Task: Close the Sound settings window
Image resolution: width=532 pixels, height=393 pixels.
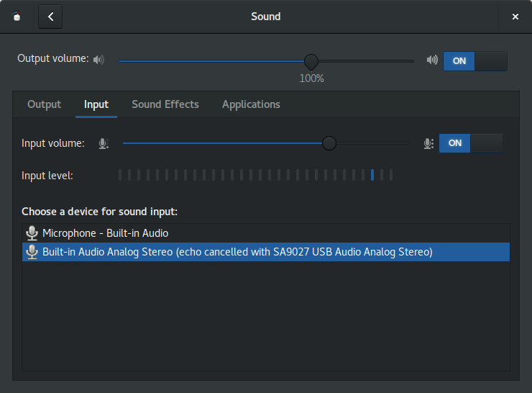Action: (515, 17)
